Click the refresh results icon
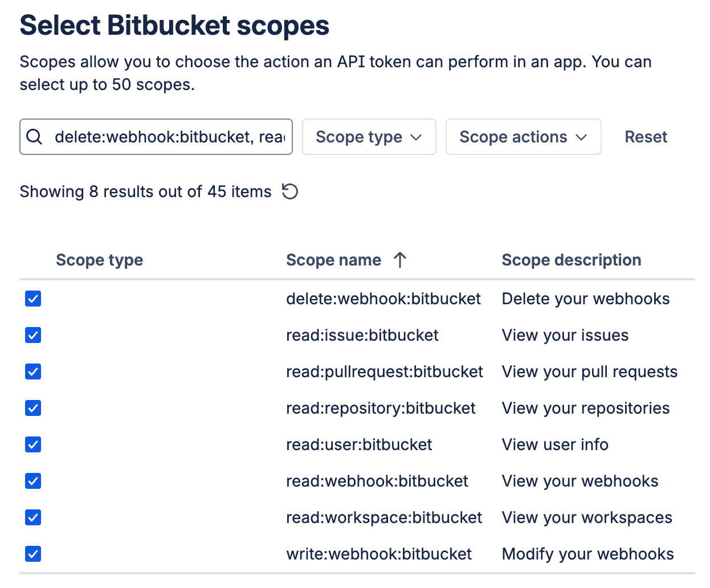This screenshot has width=710, height=588. tap(290, 191)
